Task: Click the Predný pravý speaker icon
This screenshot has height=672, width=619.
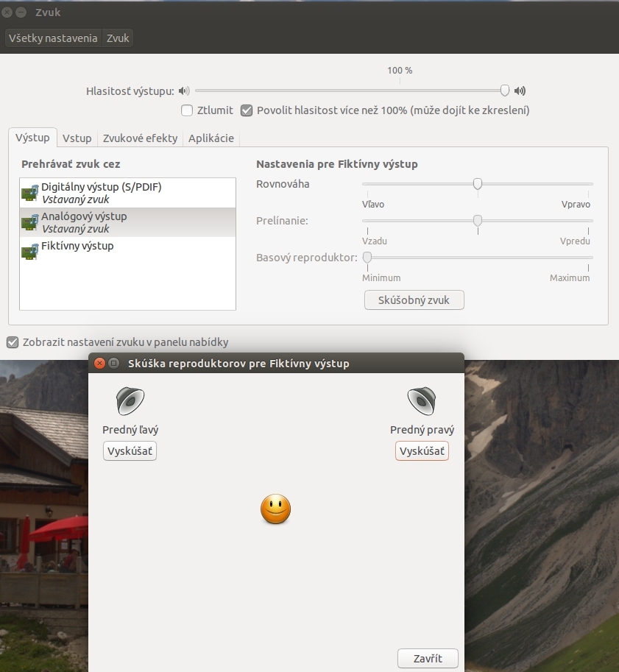Action: 422,401
